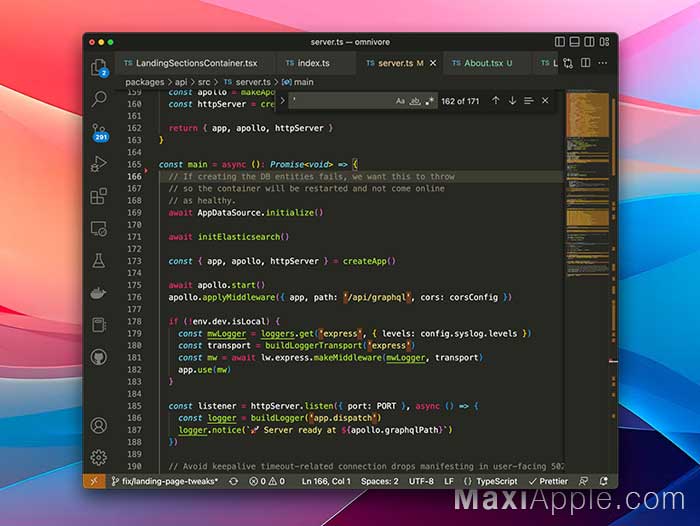
Task: Click 'await initElasticsearch()' on line 171
Action: coord(229,237)
